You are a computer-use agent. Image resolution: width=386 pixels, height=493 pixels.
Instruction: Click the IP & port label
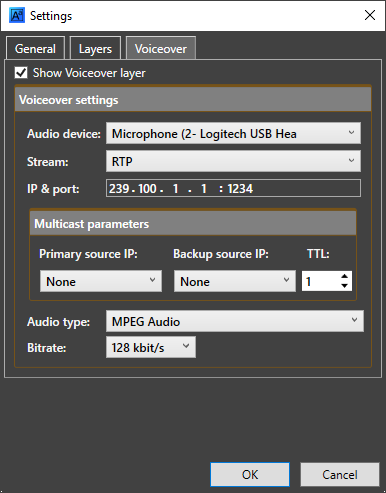(53, 189)
